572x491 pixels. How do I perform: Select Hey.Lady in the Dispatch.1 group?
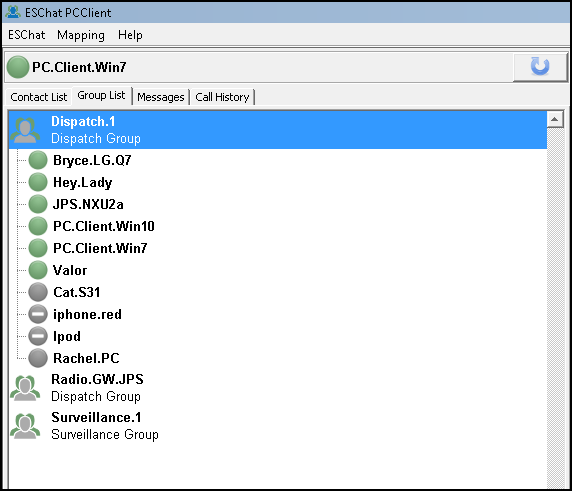(x=82, y=182)
